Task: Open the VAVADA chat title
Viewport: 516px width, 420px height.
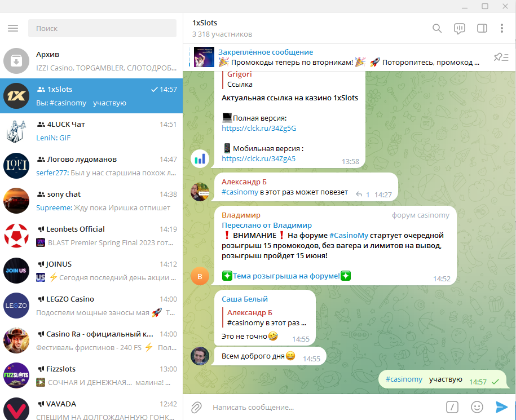Action: tap(61, 404)
